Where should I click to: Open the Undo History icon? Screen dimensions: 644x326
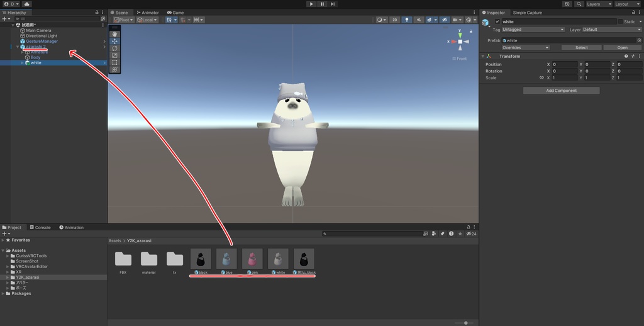click(567, 4)
